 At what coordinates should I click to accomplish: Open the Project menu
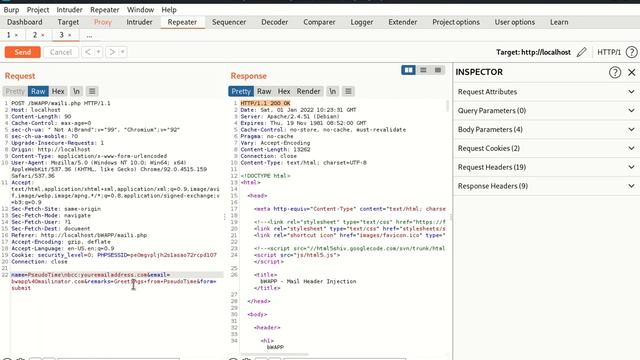[38, 9]
